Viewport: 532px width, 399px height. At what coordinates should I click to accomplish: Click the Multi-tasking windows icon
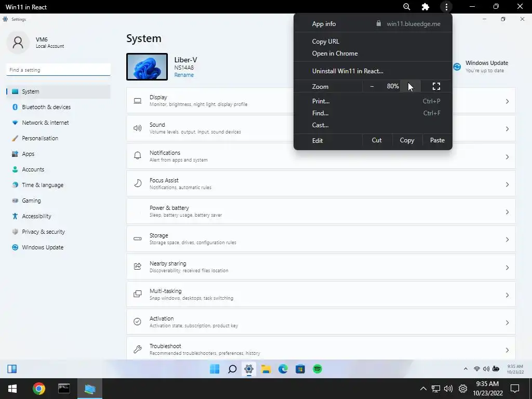point(137,294)
